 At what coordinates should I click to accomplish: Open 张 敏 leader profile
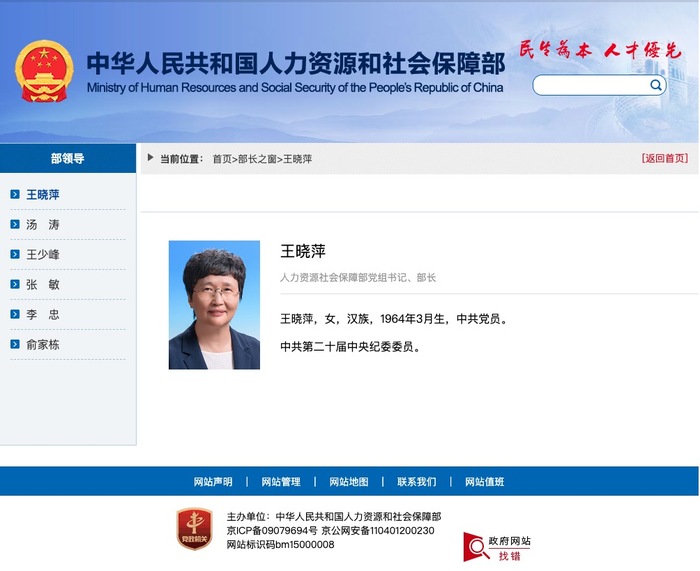click(x=43, y=284)
